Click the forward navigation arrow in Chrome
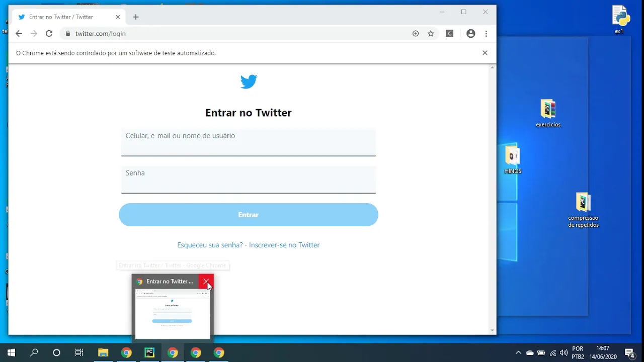 pyautogui.click(x=34, y=34)
